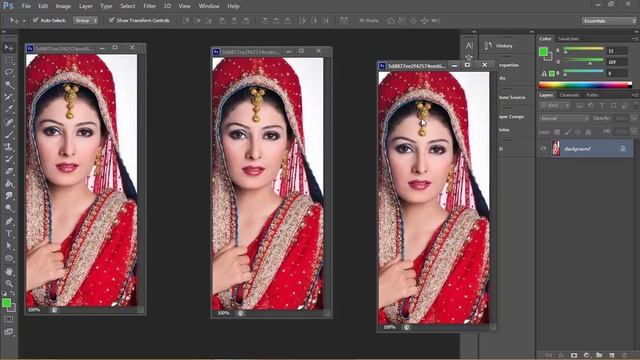Screen dimensions: 640x360
Task: Open the Move tool preset picker arrow
Action: pyautogui.click(x=24, y=20)
